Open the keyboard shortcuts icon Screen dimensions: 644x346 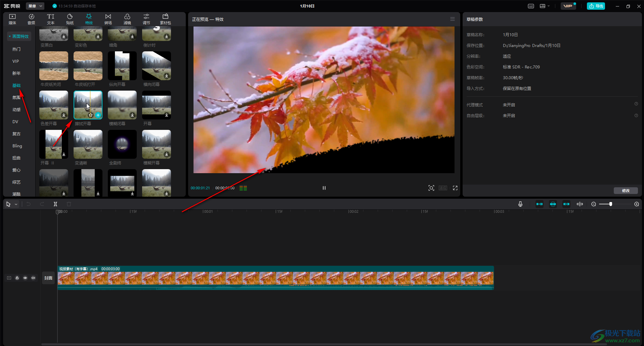click(531, 6)
